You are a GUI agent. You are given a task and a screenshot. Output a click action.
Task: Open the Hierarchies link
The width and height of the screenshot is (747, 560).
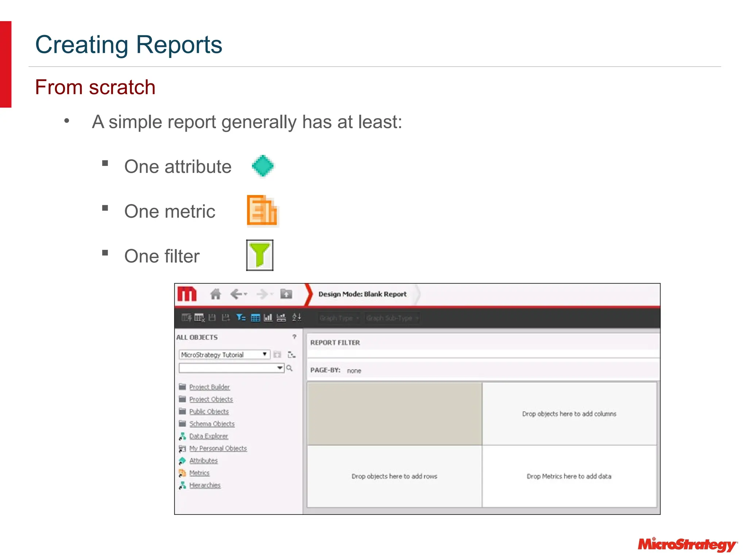coord(205,485)
